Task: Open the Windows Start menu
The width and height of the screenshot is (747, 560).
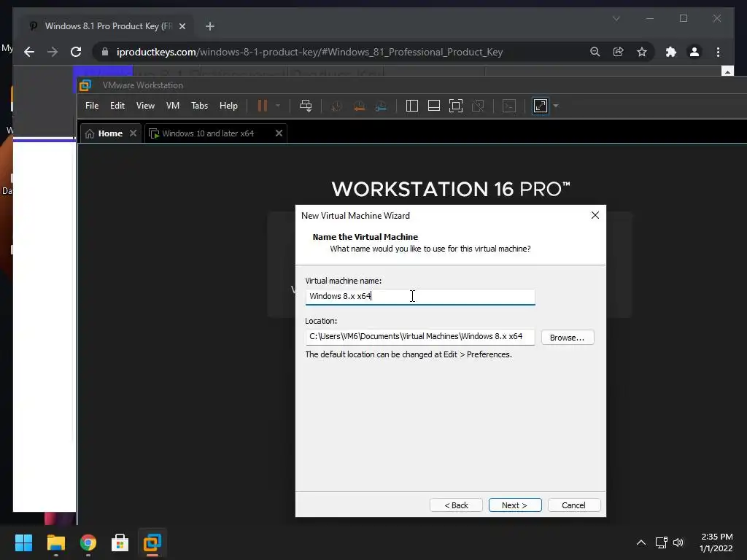Action: click(x=23, y=542)
